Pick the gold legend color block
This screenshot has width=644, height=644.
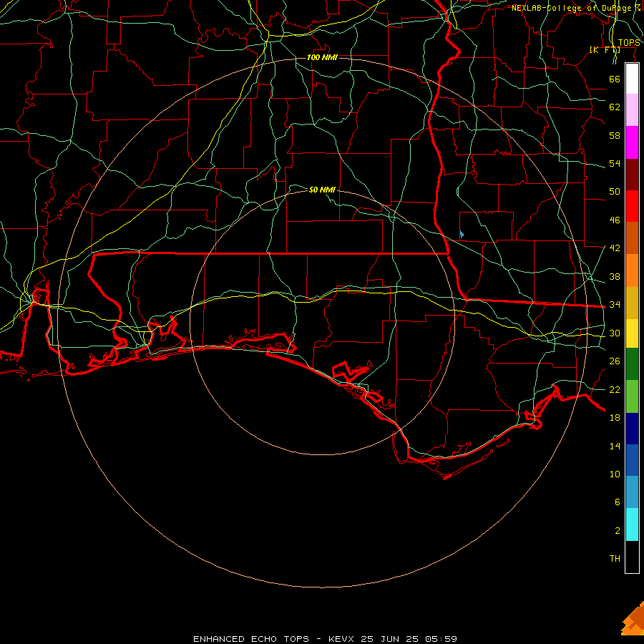pos(632,303)
